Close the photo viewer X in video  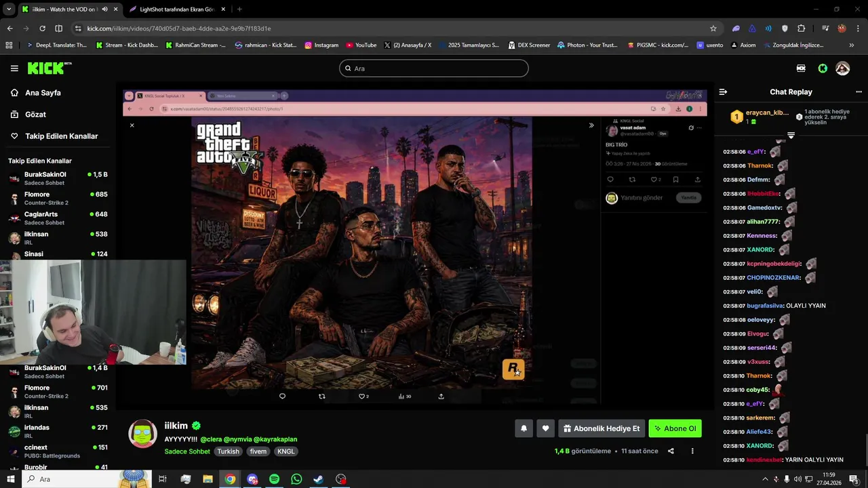tap(132, 125)
